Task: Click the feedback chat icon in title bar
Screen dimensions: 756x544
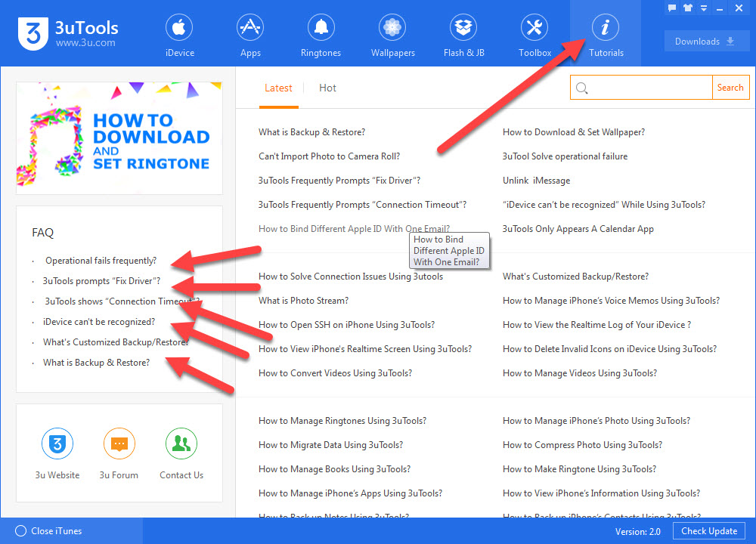Action: coord(672,8)
